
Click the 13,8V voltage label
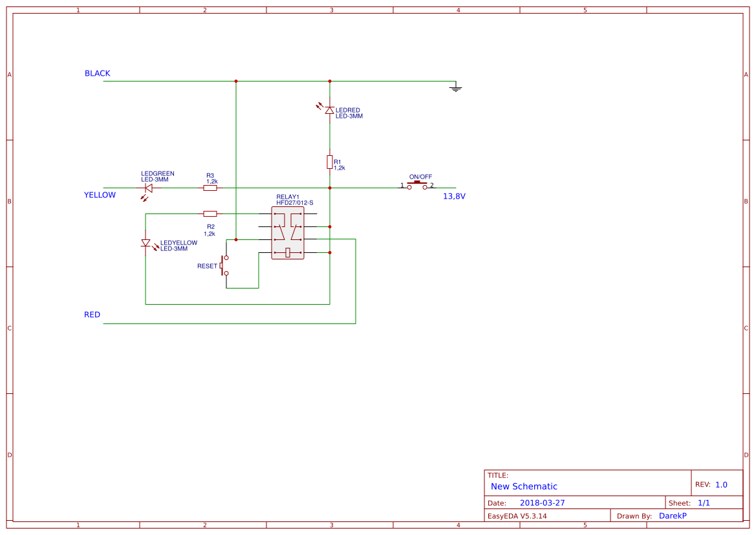click(x=454, y=195)
